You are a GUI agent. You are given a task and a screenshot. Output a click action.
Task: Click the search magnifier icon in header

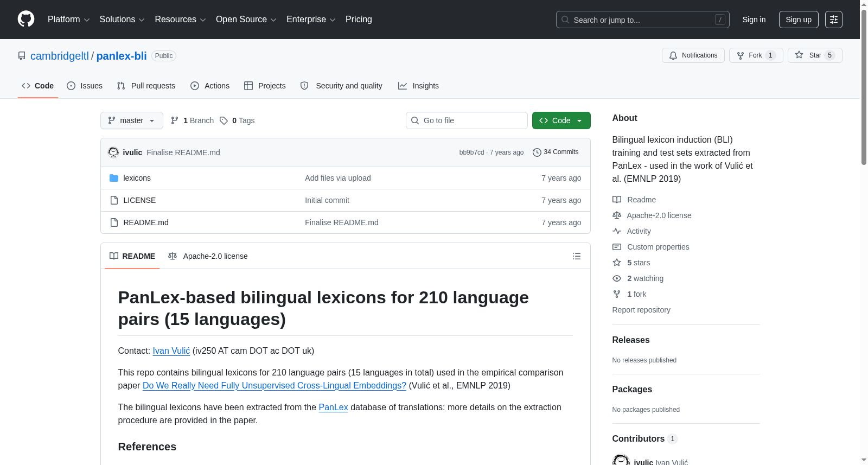565,20
